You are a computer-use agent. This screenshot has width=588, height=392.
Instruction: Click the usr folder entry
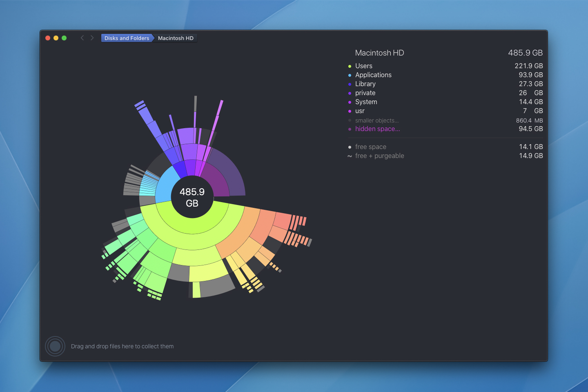360,111
